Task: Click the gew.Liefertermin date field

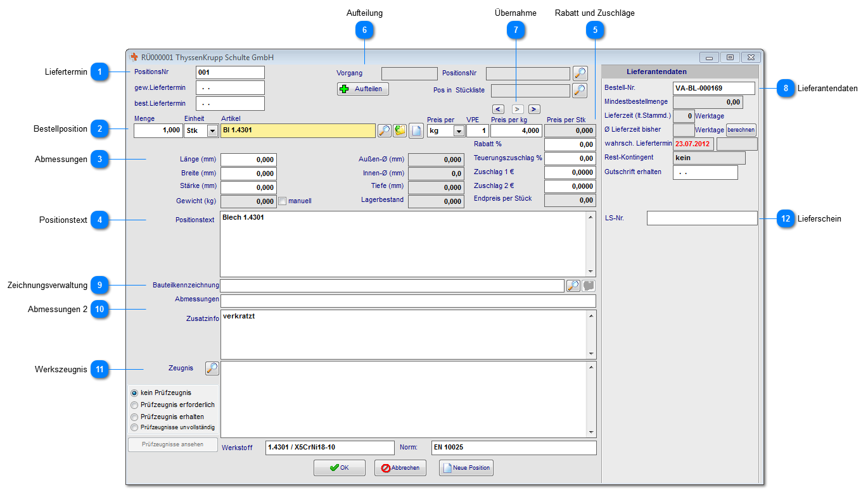Action: click(230, 87)
